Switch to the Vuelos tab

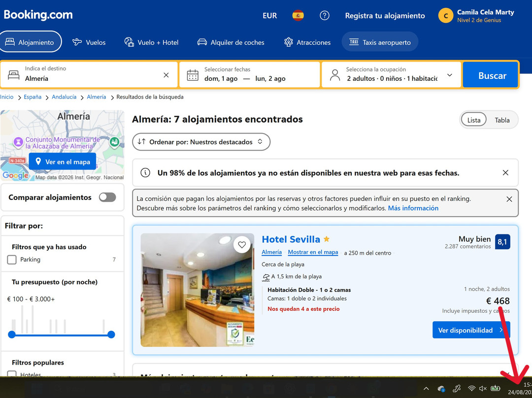(x=89, y=42)
